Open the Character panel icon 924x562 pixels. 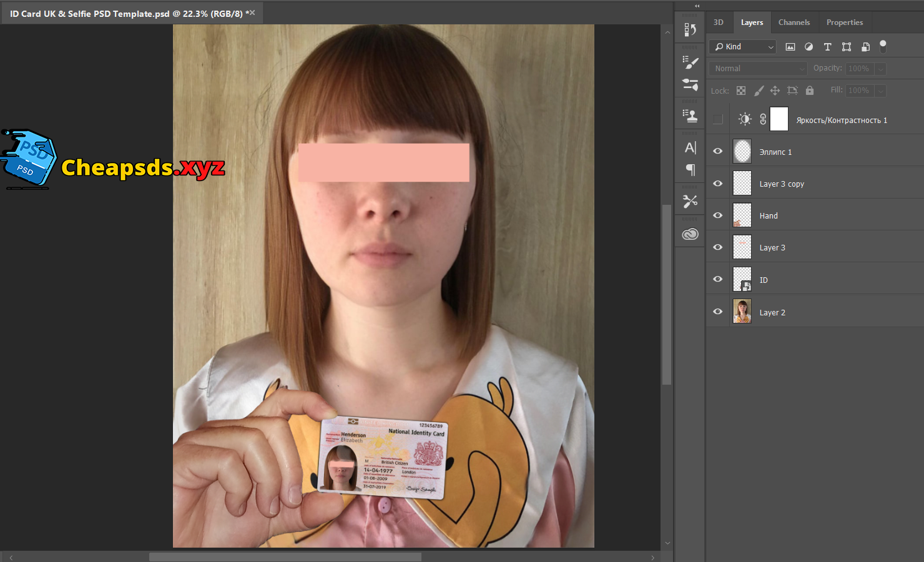coord(690,148)
